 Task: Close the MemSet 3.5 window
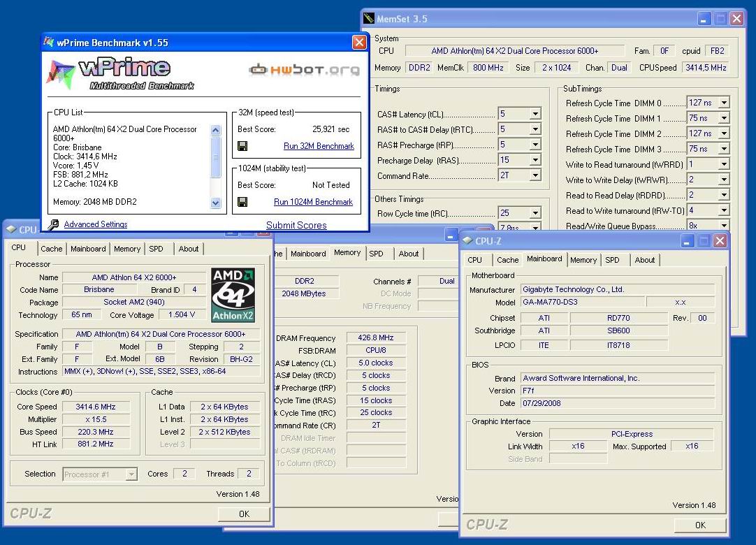point(736,19)
